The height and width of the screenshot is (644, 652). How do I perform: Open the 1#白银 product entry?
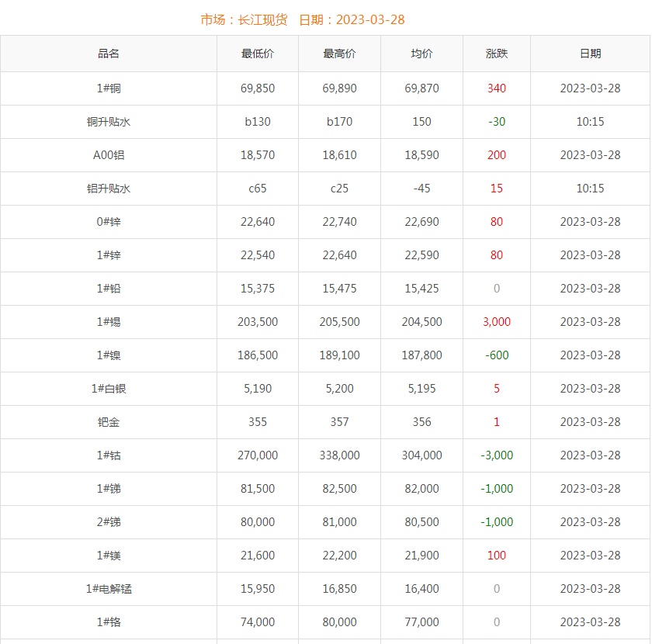coord(109,389)
